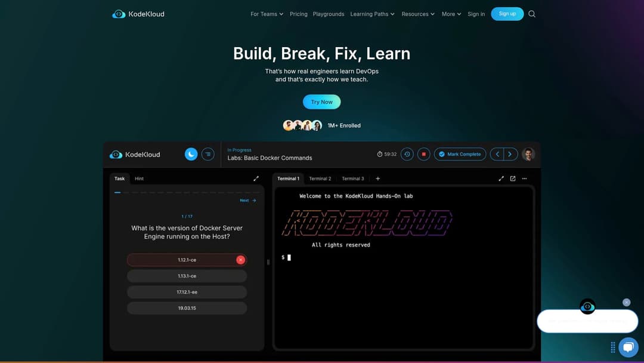Click the panel divider resize handle

pyautogui.click(x=268, y=262)
